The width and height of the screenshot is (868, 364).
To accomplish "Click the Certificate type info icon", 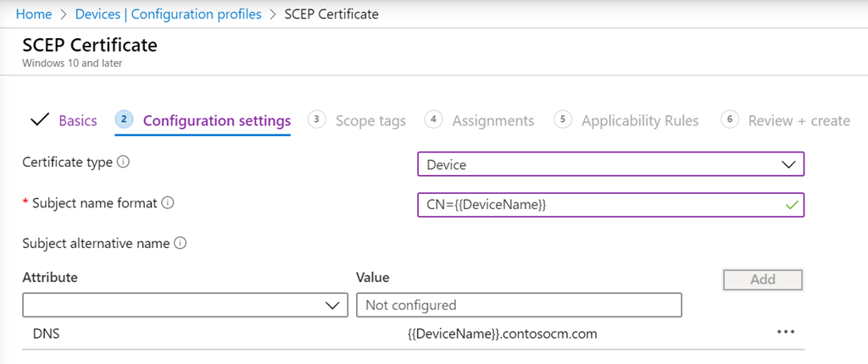I will (124, 163).
